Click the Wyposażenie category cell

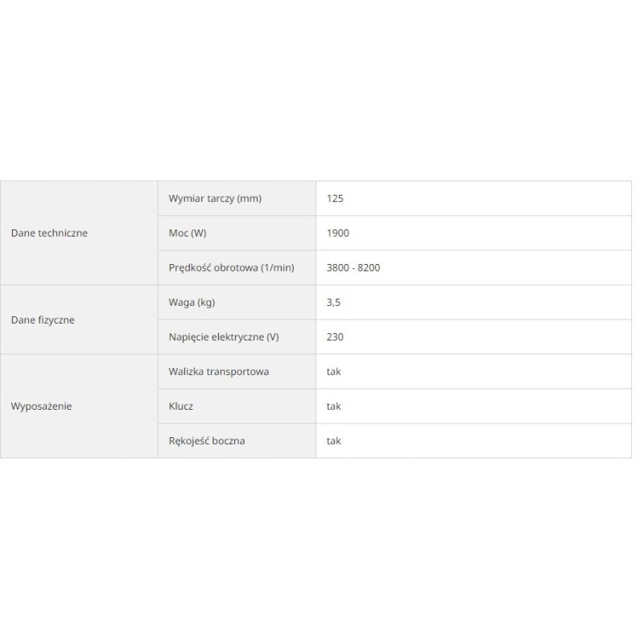tap(41, 407)
